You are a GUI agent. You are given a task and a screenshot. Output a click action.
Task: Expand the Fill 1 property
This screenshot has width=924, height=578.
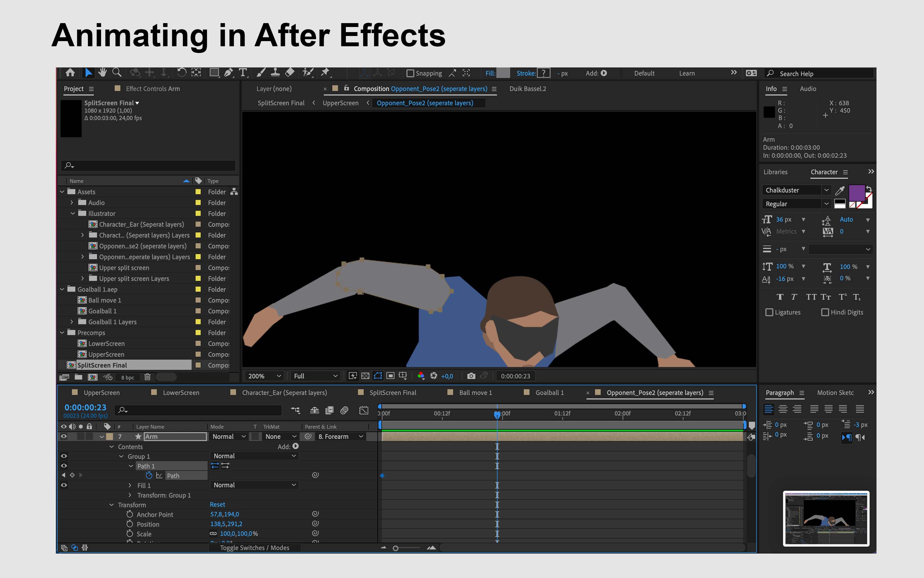click(x=130, y=485)
